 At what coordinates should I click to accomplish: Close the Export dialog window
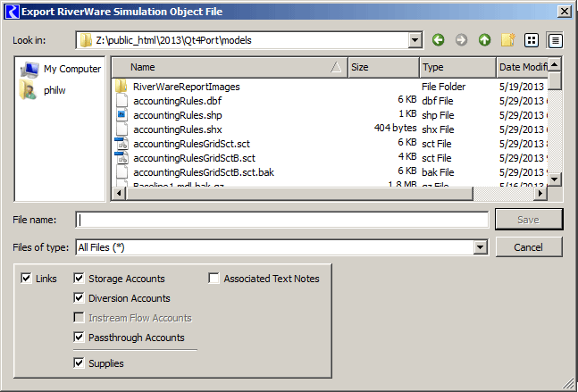tap(565, 12)
